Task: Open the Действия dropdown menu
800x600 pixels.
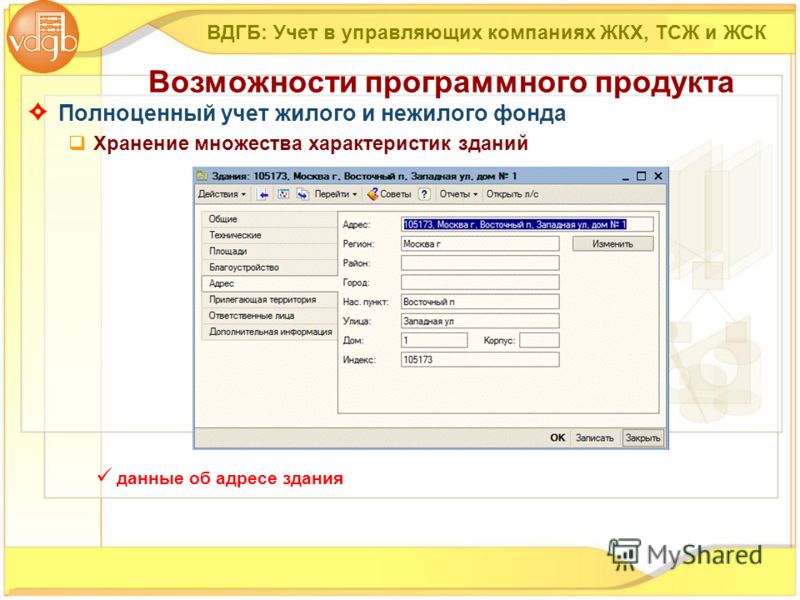Action: 222,194
